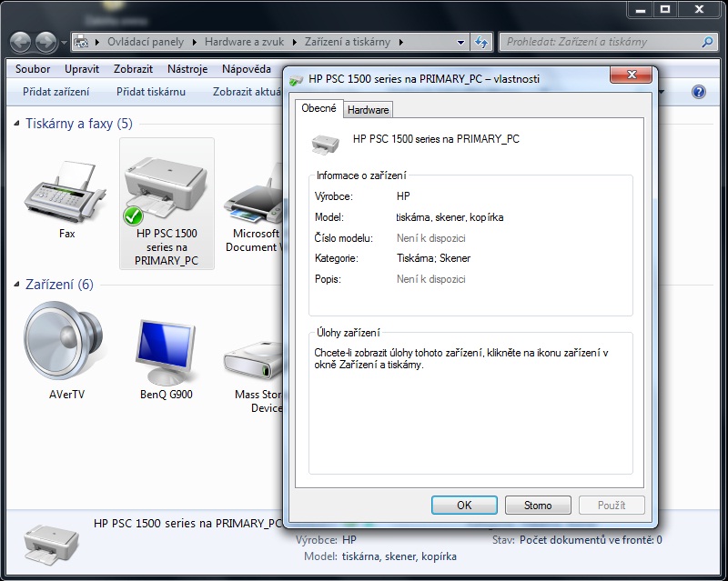Image resolution: width=728 pixels, height=581 pixels.
Task: Click the Model value tiskárna, skener, kopírka in dialog
Action: click(450, 217)
